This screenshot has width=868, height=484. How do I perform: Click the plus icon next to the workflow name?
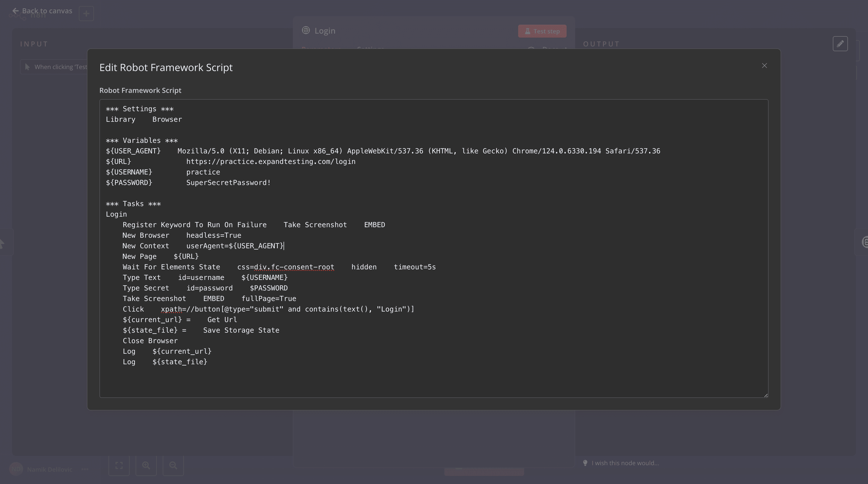tap(86, 14)
